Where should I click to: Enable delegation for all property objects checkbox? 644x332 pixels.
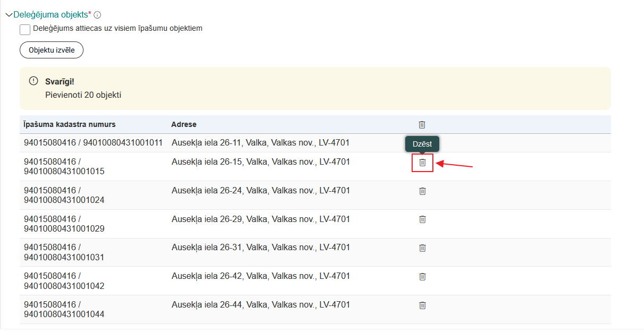(25, 29)
